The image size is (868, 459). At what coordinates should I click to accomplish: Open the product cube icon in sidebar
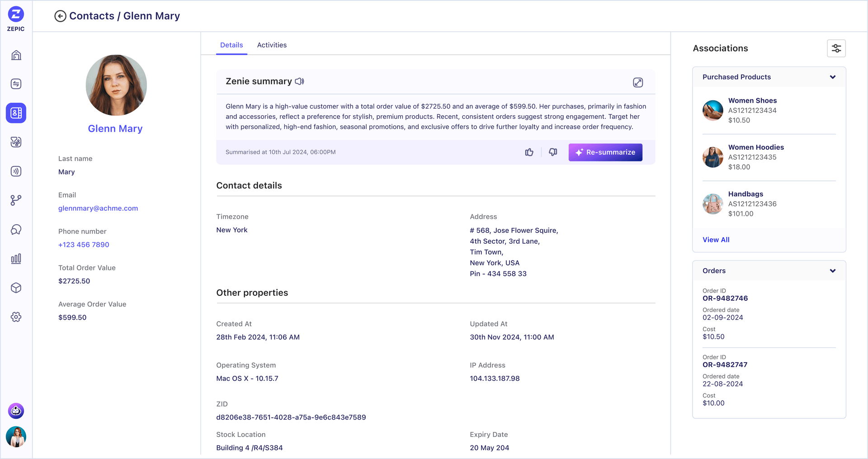click(x=16, y=288)
